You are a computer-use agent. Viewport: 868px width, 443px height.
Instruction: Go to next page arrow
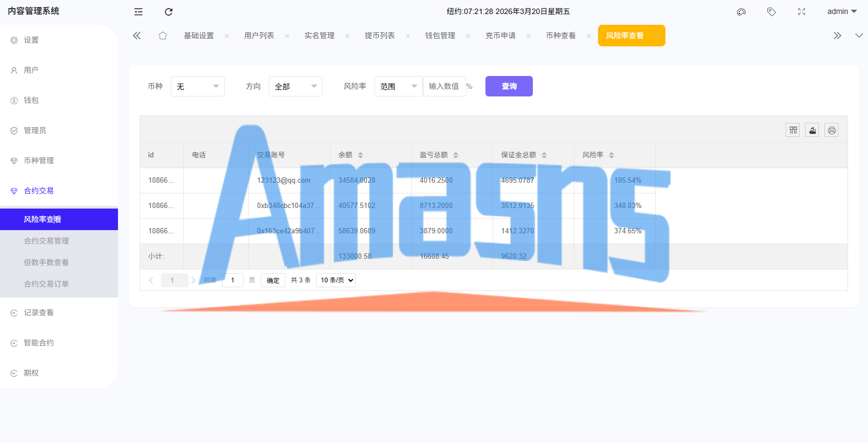193,280
